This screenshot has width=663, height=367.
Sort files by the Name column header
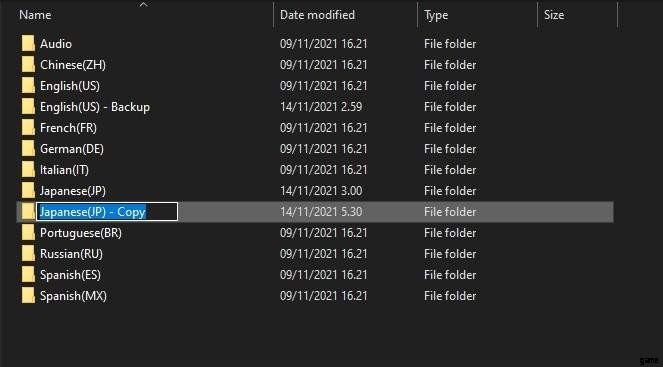pyautogui.click(x=35, y=15)
